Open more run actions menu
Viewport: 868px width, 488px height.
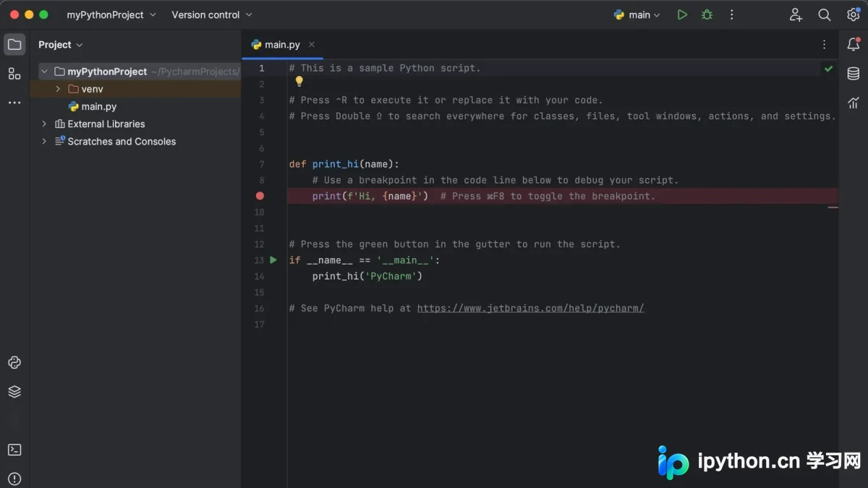(x=731, y=14)
